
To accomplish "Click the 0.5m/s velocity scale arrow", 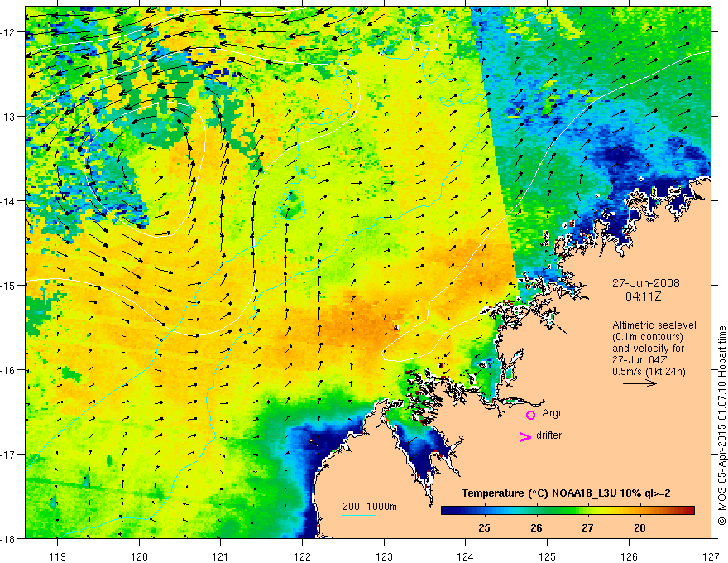I will coord(639,383).
